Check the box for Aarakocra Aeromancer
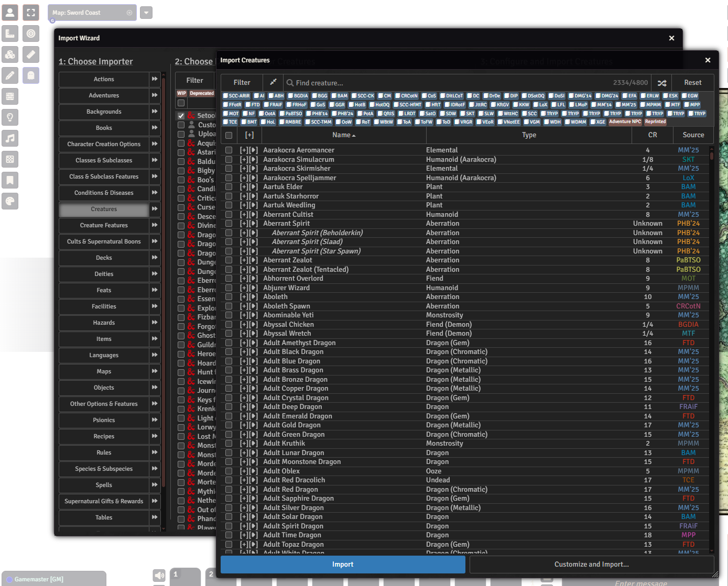Screen dimensions: 728x586 pyautogui.click(x=229, y=150)
